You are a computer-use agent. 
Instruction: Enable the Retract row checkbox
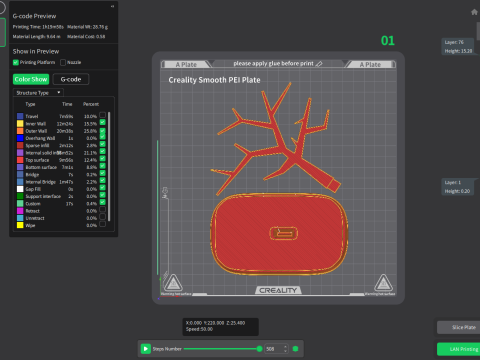tap(103, 210)
